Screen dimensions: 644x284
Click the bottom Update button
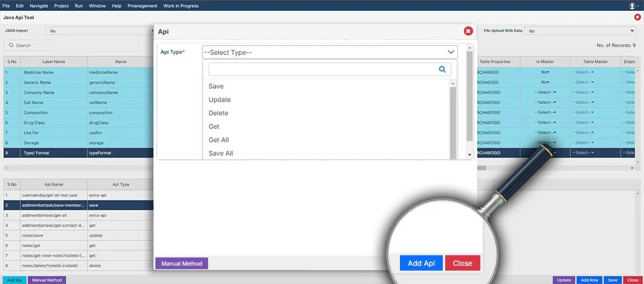click(x=564, y=280)
